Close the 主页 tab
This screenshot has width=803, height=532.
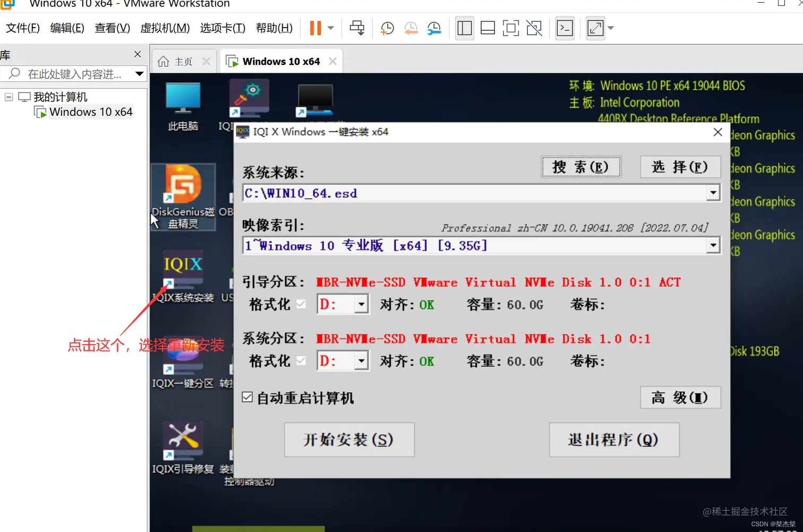click(206, 62)
